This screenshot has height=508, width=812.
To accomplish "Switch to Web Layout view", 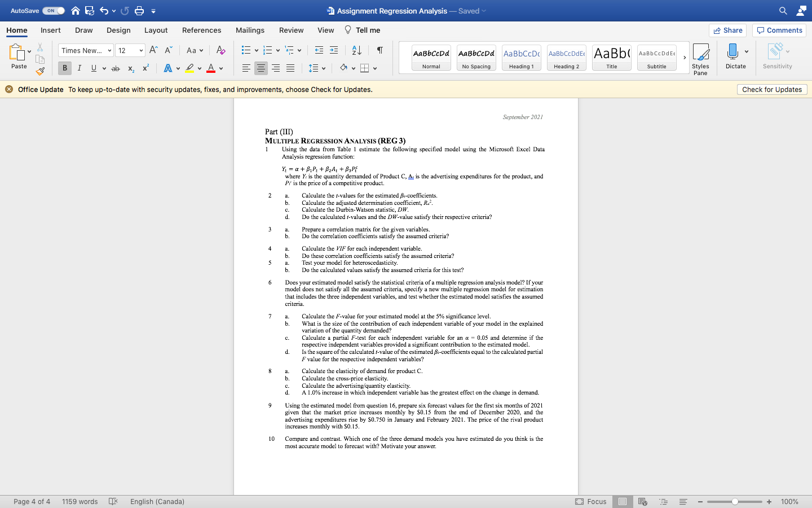I will coord(642,501).
